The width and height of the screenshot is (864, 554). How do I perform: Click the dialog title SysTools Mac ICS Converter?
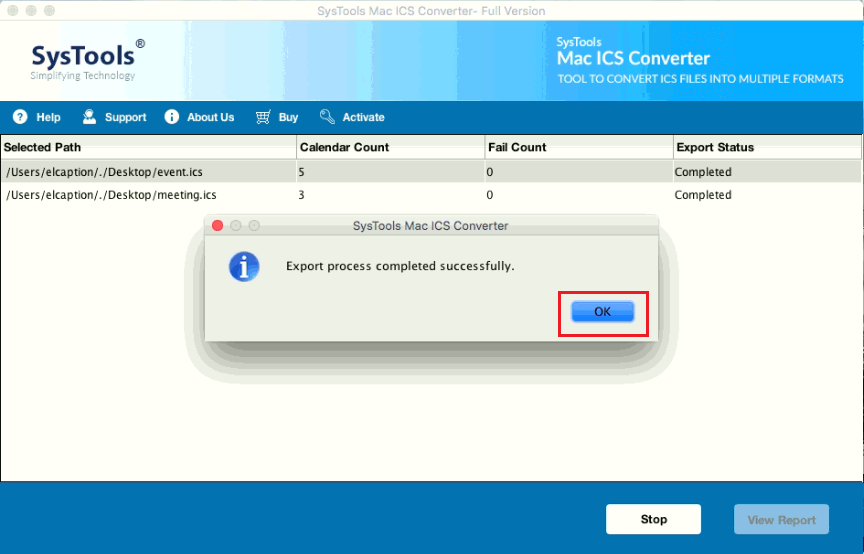[x=430, y=225]
